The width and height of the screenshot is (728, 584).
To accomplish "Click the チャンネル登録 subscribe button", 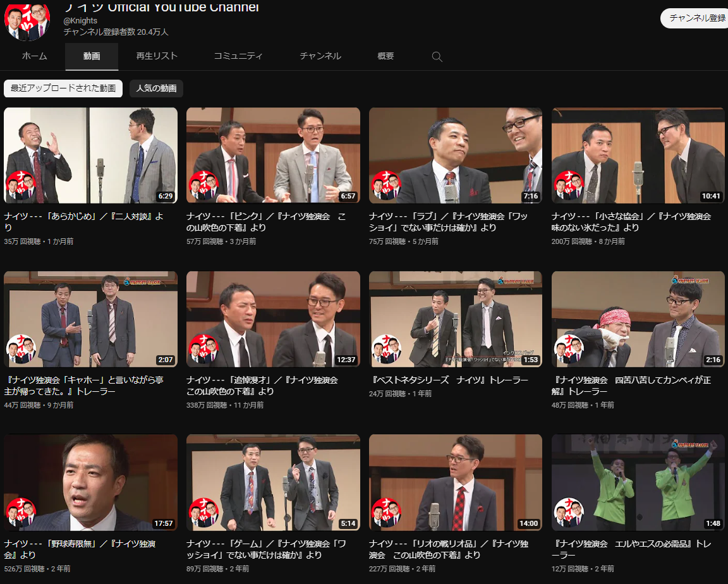I will 695,18.
